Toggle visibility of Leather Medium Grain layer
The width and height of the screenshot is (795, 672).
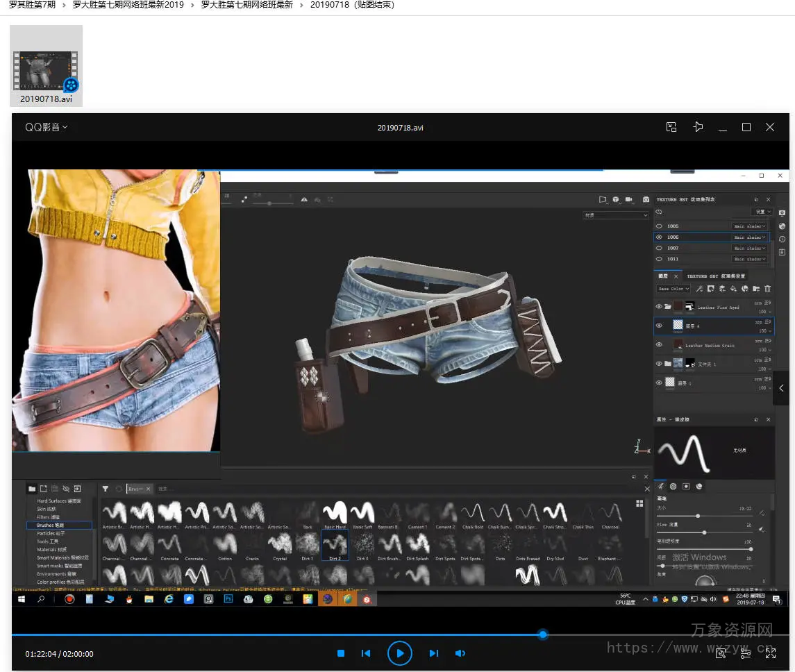point(659,344)
